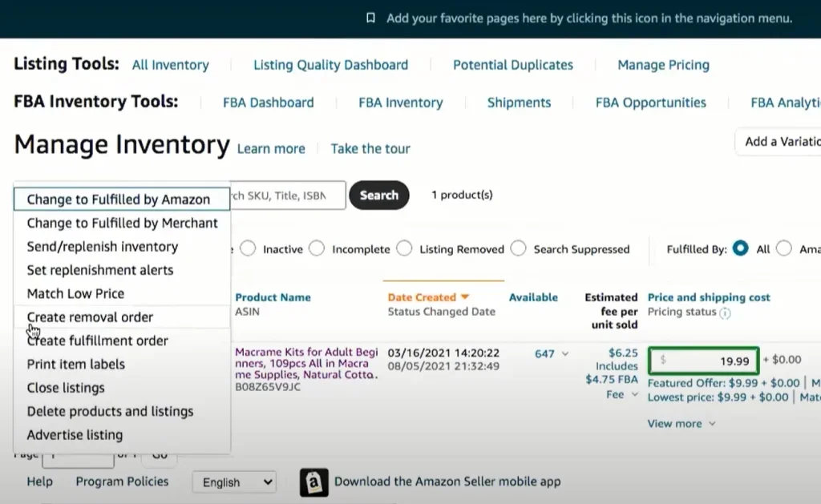Click the Pricing status info icon
The width and height of the screenshot is (821, 504).
(x=725, y=312)
